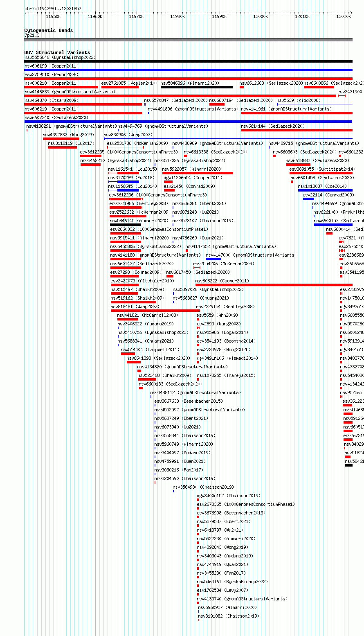The height and width of the screenshot is (636, 364).
Task: Select nsv5639 (Kidd2008) label
Action: [299, 101]
